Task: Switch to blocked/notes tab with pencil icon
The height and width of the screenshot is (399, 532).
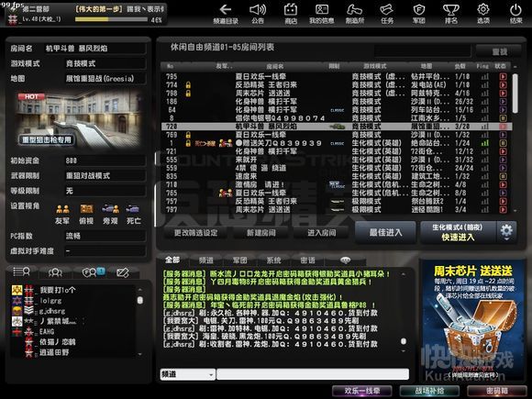Action: pos(123,272)
